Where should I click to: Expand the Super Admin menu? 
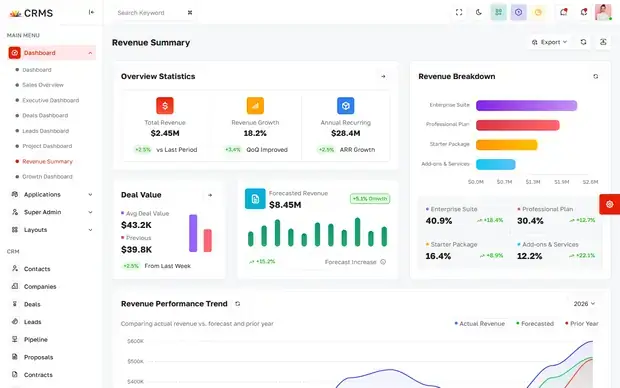[x=52, y=212]
